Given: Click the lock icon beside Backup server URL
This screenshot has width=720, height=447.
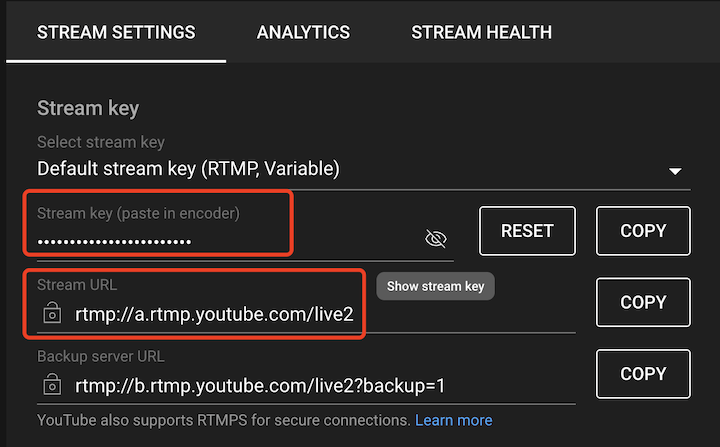Looking at the screenshot, I should pos(53,385).
